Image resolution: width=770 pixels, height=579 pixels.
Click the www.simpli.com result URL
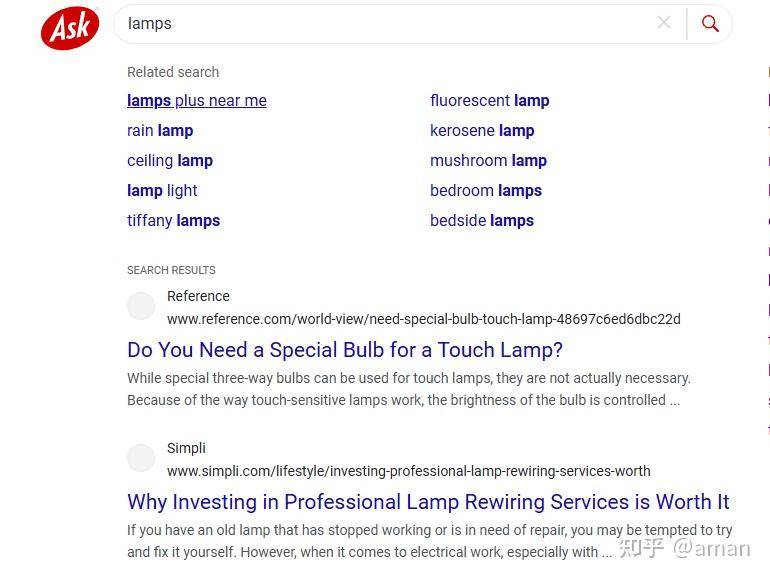[408, 471]
